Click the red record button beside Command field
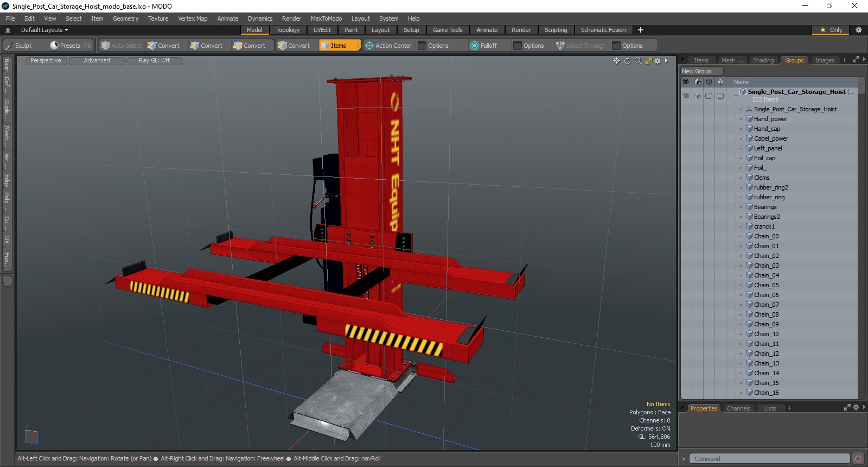Screen dimensions: 868x467 (x=858, y=459)
